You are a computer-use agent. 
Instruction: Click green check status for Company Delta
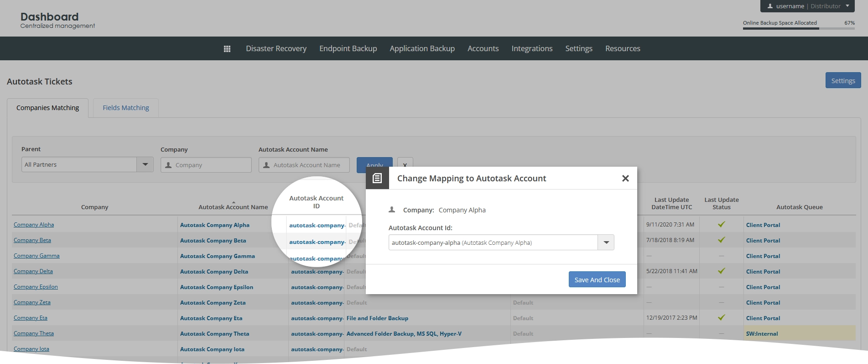coord(722,271)
